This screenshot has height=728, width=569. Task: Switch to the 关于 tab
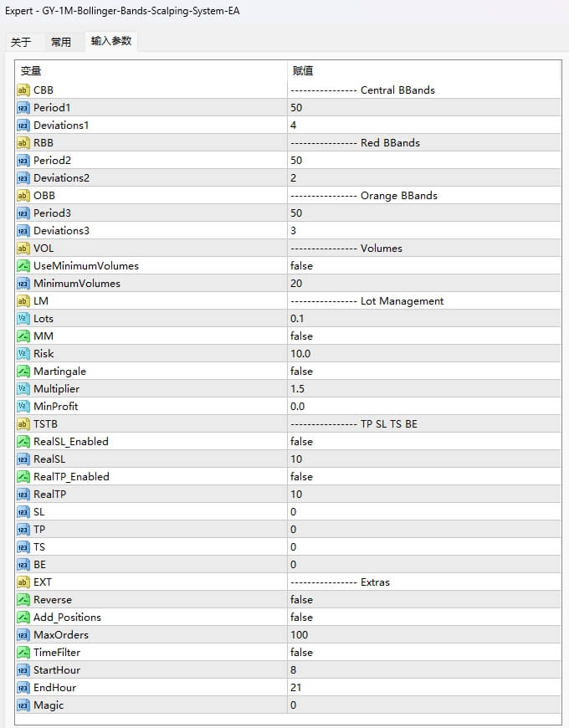[21, 42]
